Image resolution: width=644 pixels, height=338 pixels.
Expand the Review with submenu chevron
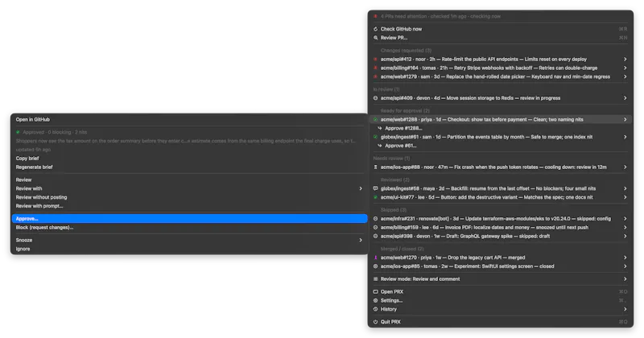point(361,188)
